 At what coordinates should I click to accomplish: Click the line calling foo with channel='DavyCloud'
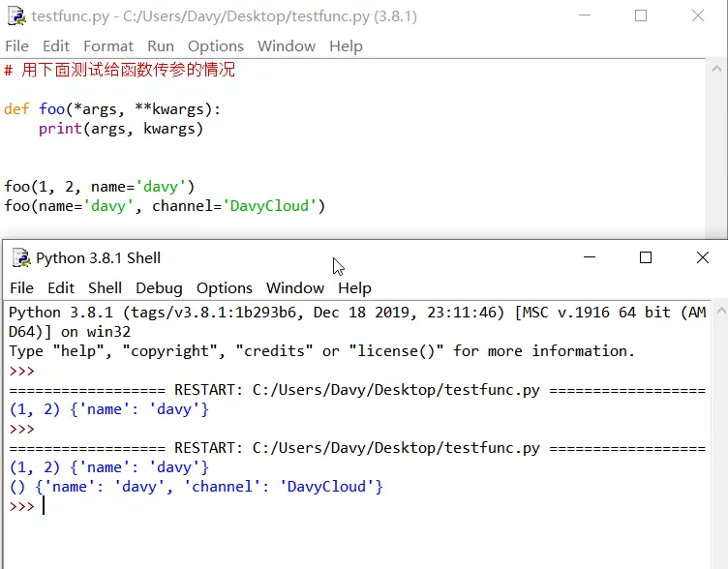pos(165,206)
